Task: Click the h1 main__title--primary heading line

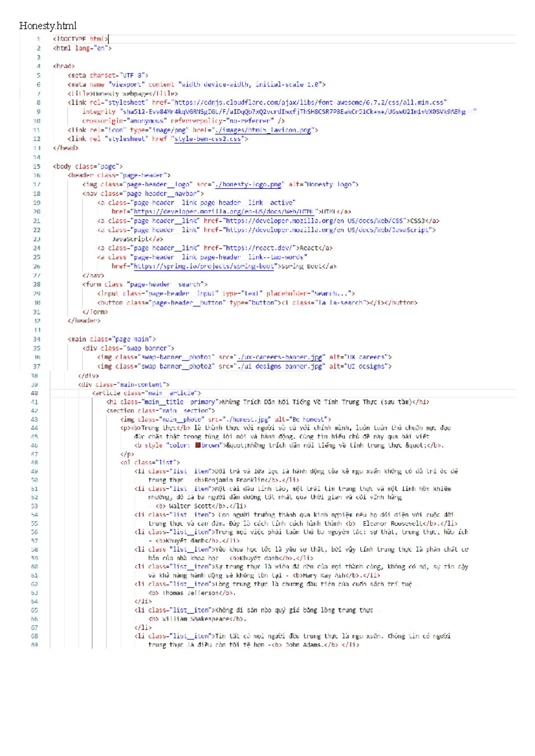Action: (x=267, y=402)
